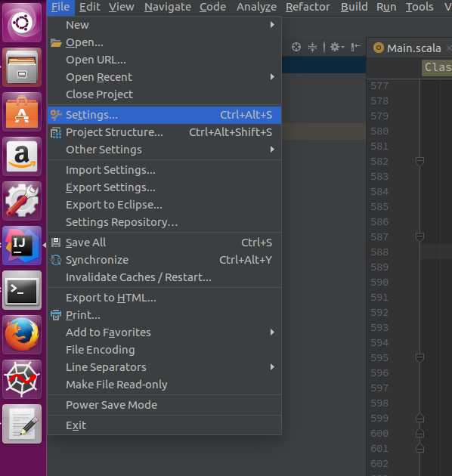Viewport: 452px width, 476px height.
Task: Expand the Line Separators submenu
Action: [x=165, y=367]
